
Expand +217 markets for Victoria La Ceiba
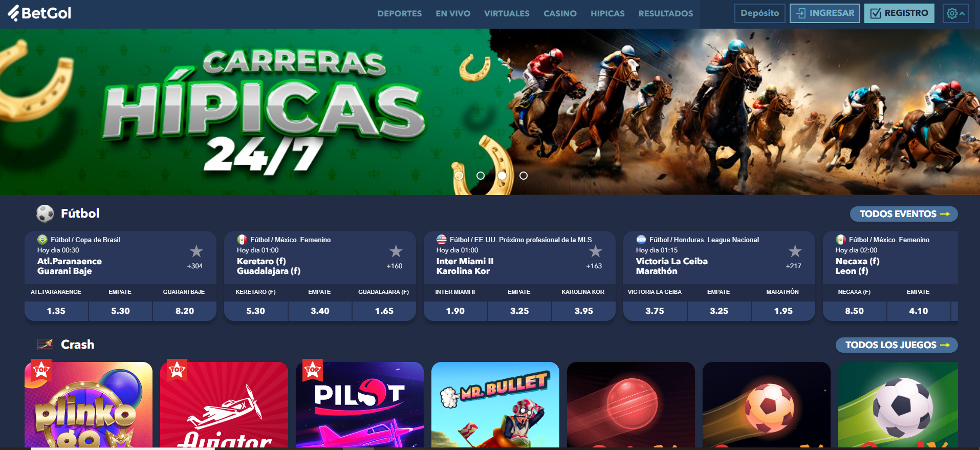[794, 266]
